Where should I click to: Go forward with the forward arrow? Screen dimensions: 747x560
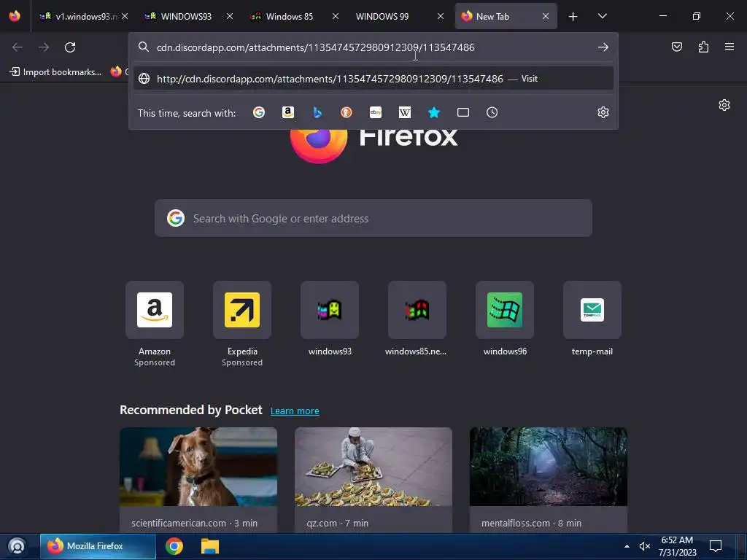pos(44,47)
